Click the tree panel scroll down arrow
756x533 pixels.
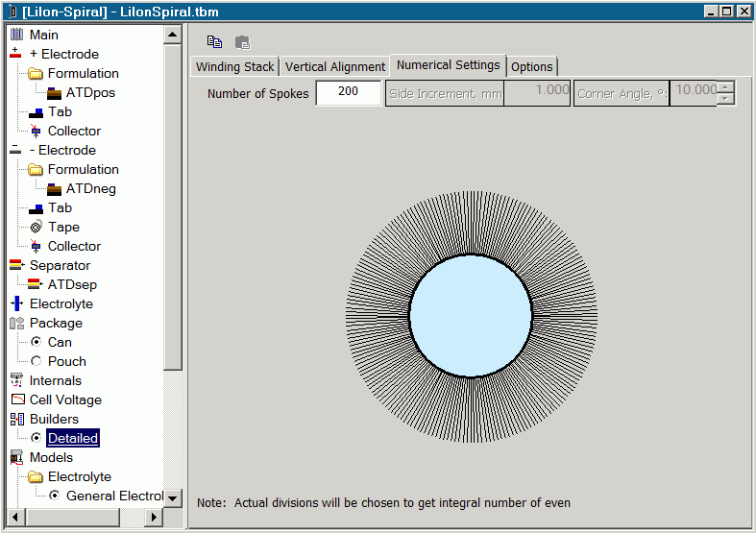click(173, 497)
